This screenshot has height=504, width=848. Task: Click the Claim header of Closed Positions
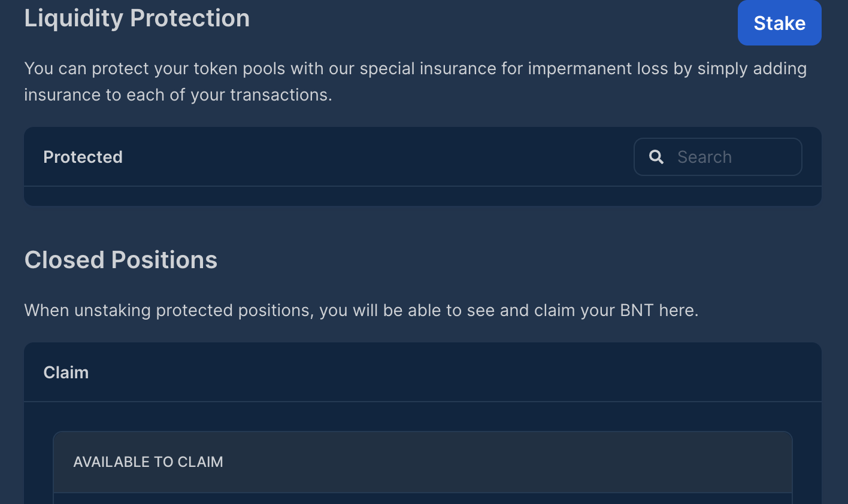66,372
